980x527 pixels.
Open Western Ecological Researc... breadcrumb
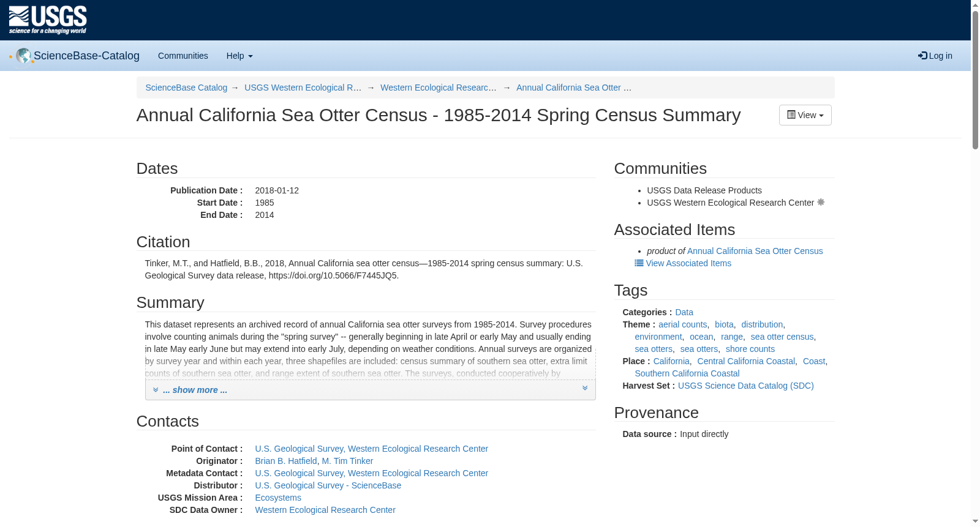point(439,88)
